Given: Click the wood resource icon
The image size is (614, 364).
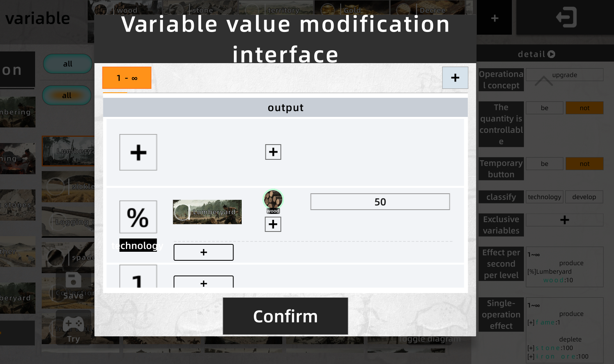Looking at the screenshot, I should 273,200.
